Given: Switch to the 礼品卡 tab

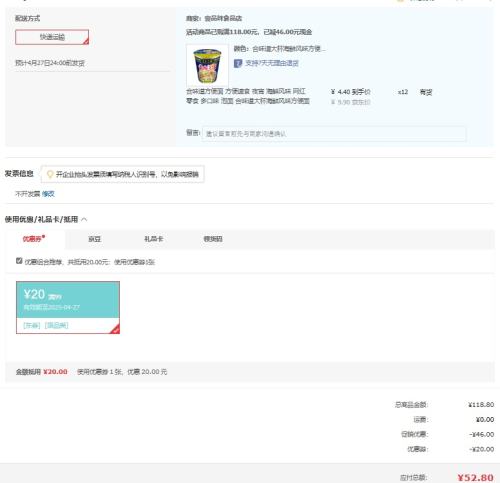Looking at the screenshot, I should coord(153,239).
